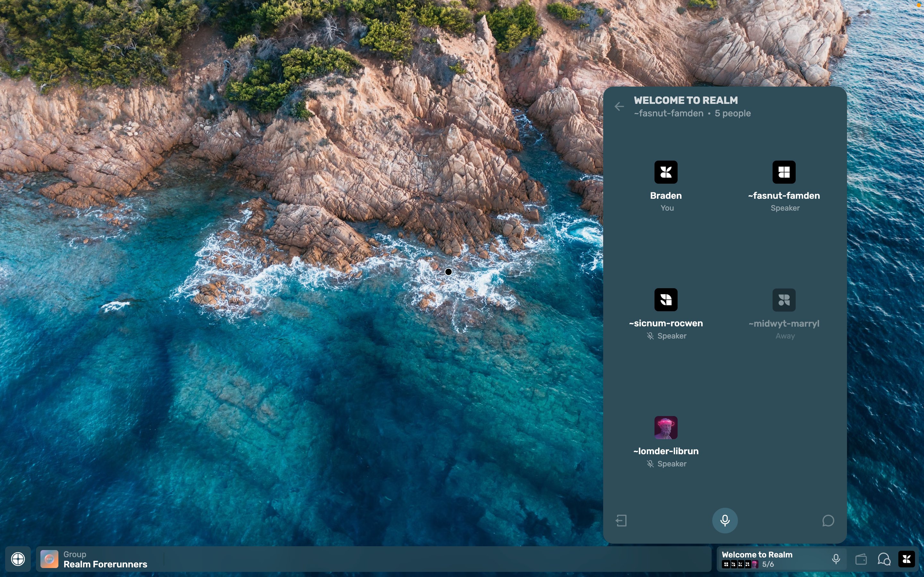Click Realm Forerunners group thumbnail
This screenshot has width=924, height=577.
[49, 559]
